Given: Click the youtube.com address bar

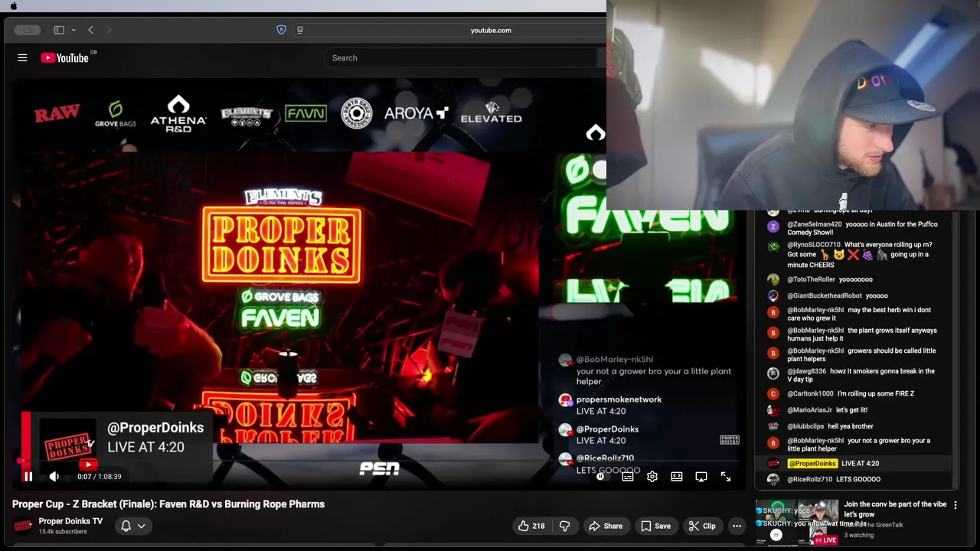Looking at the screenshot, I should [x=491, y=30].
